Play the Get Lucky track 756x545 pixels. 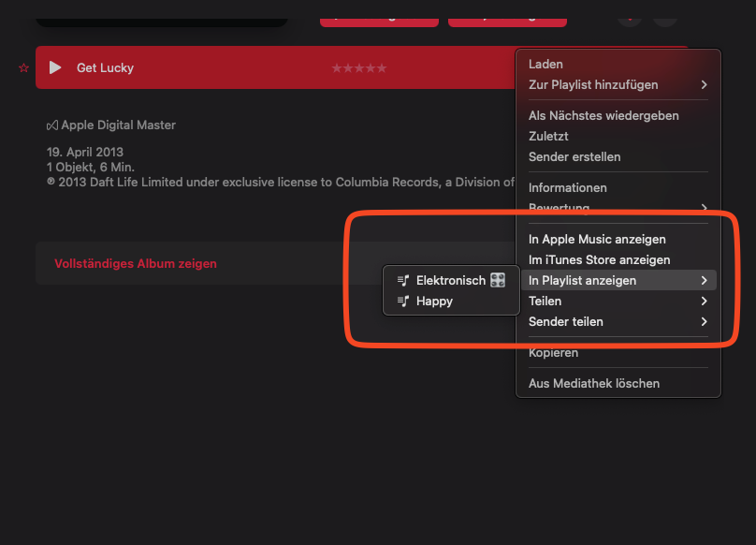(x=55, y=67)
